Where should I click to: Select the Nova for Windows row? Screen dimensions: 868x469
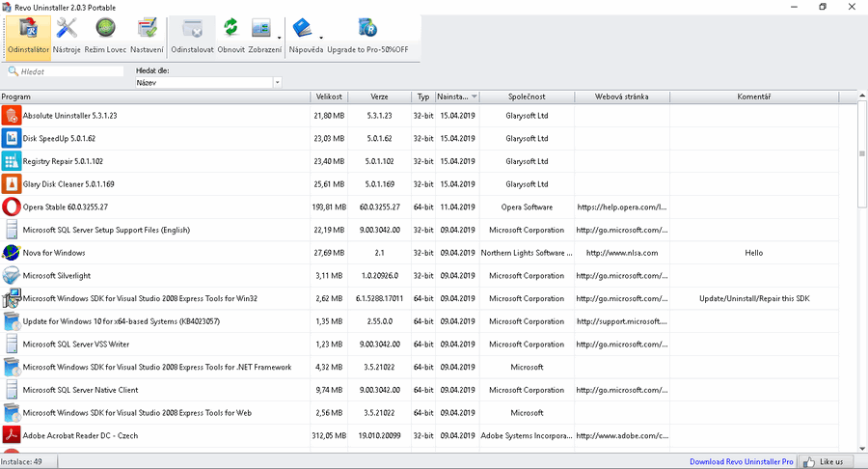54,253
